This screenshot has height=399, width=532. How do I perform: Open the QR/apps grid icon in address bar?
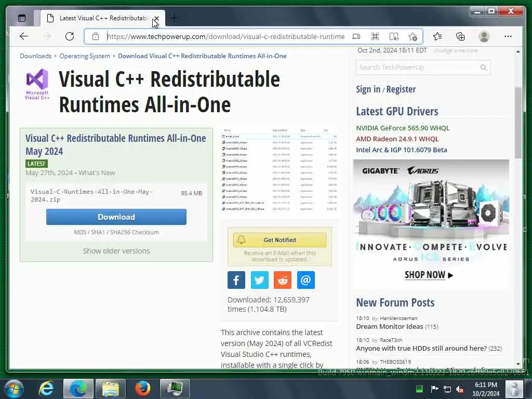(x=375, y=36)
